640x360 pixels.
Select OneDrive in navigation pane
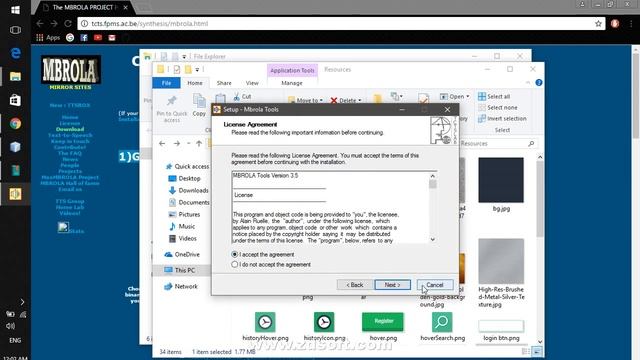coord(182,254)
